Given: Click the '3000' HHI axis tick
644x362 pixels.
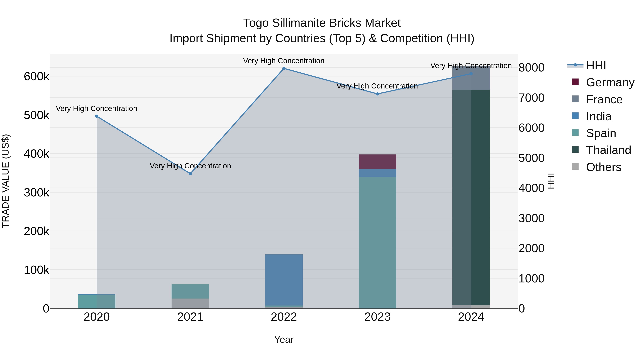Looking at the screenshot, I should coord(531,218).
